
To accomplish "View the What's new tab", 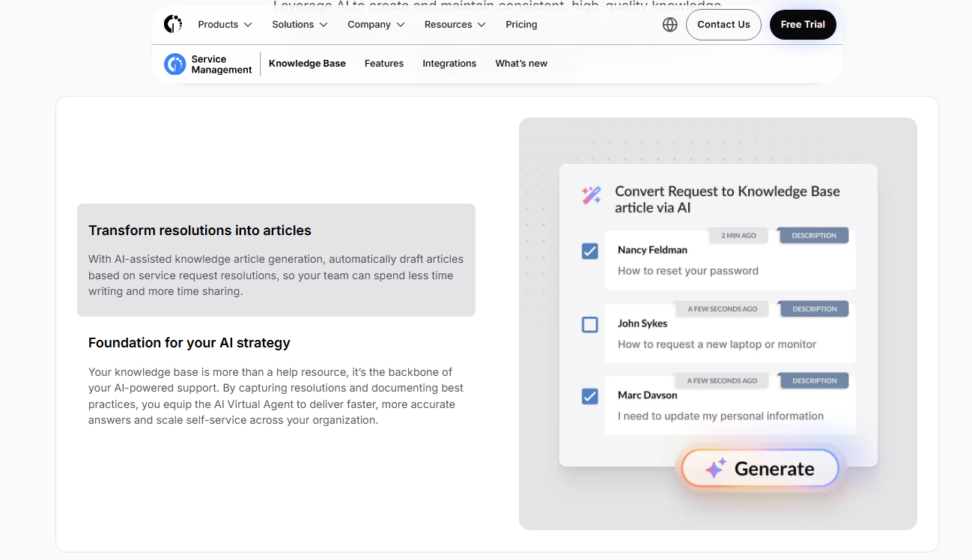I will 521,64.
